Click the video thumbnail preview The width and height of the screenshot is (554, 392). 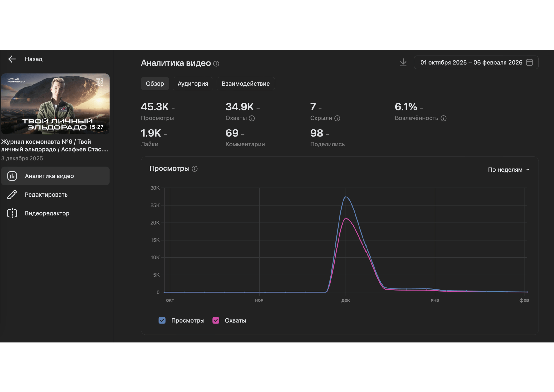[55, 104]
